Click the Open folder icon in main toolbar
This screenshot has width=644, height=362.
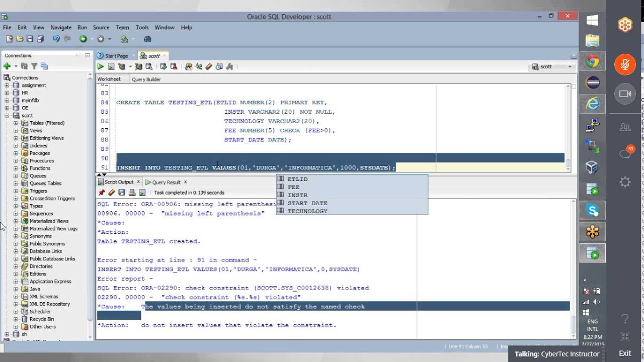click(x=20, y=39)
